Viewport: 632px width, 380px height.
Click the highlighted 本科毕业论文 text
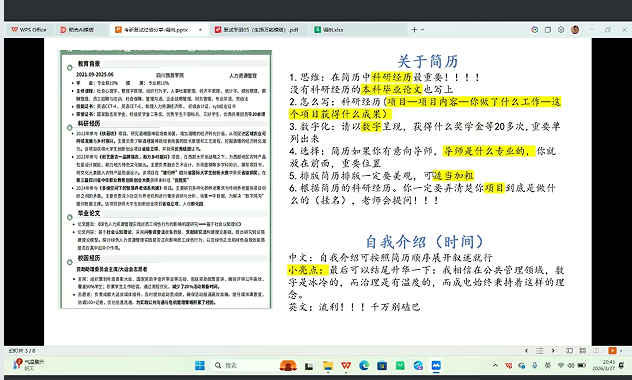pos(391,89)
